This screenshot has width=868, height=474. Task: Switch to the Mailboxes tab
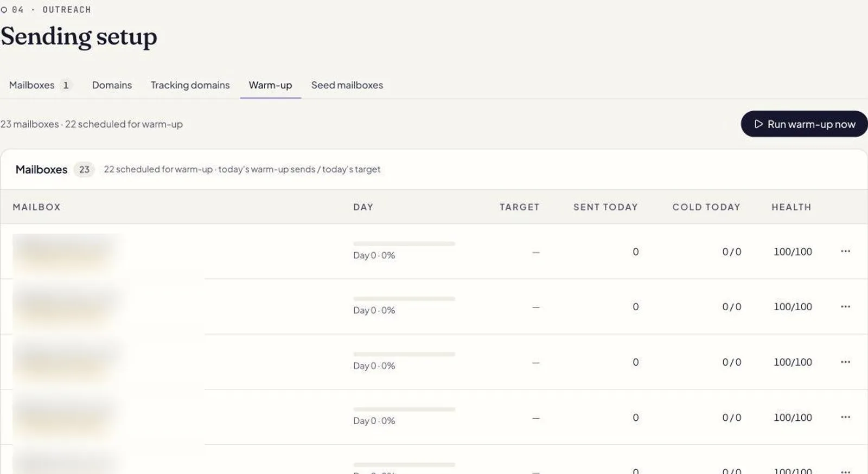(40, 85)
